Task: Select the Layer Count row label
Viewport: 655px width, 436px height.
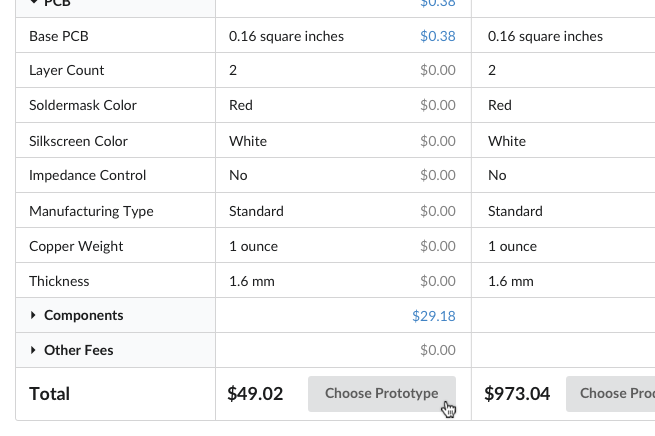Action: [x=66, y=70]
